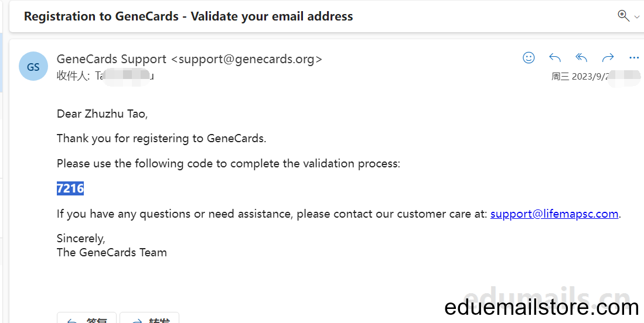Click the email subject heading
Image resolution: width=644 pixels, height=323 pixels.
click(189, 16)
